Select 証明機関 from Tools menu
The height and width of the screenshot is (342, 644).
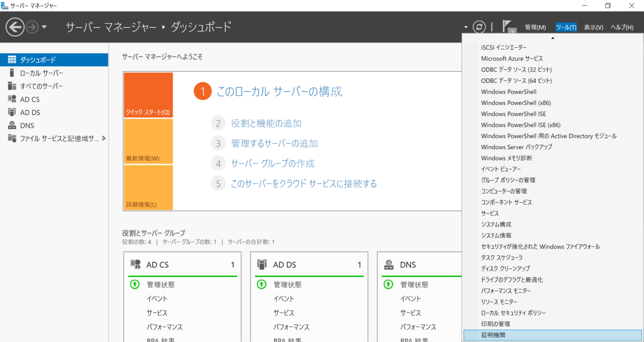tap(553, 335)
